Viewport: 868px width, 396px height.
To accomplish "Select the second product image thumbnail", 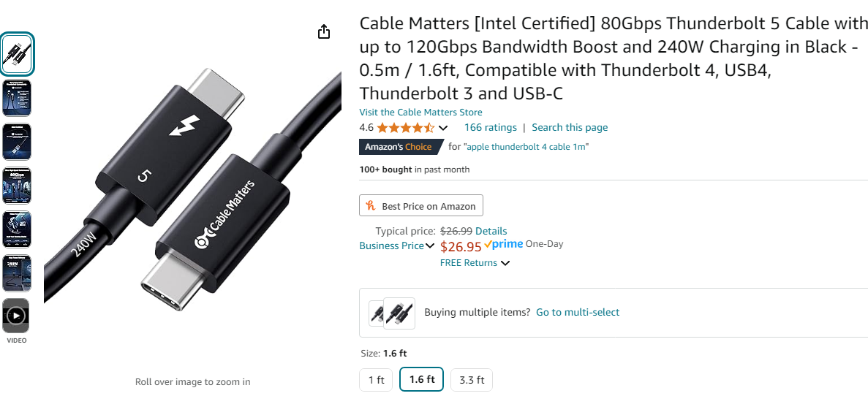I will click(16, 97).
